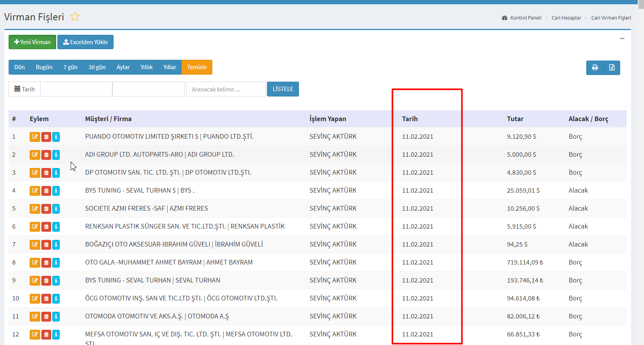The height and width of the screenshot is (345, 644).
Task: Add virman to favorites with star icon
Action: coord(75,16)
